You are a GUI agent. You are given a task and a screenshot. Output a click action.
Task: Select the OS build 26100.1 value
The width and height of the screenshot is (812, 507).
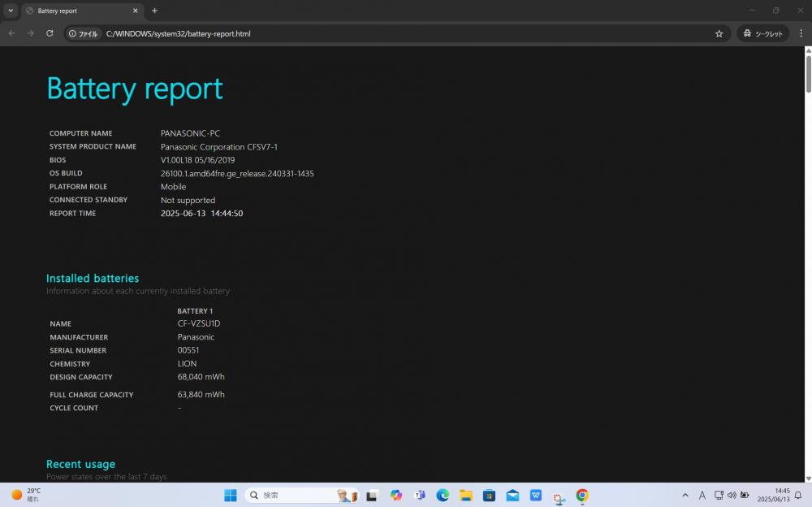point(237,174)
